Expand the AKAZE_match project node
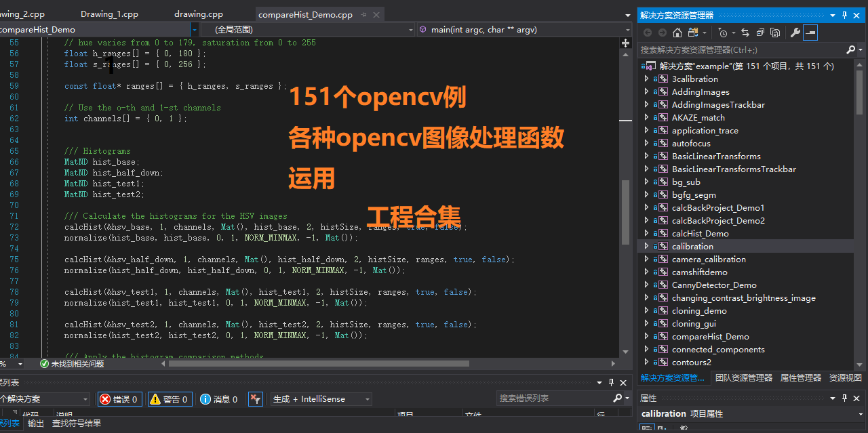 [646, 118]
